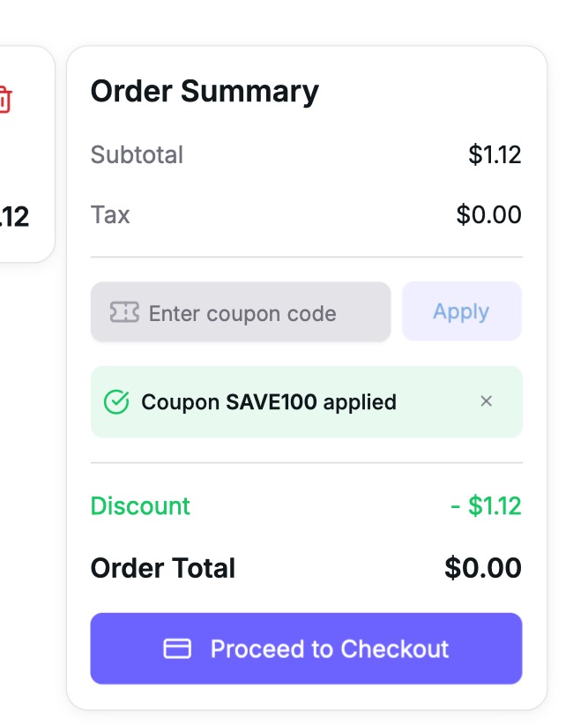
Task: Select the Subtotal label
Action: click(x=137, y=155)
